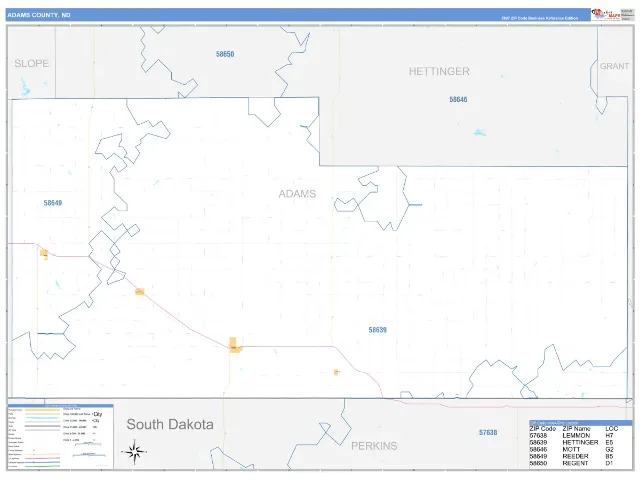Click ZIP label 58649 on the map

coord(53,203)
